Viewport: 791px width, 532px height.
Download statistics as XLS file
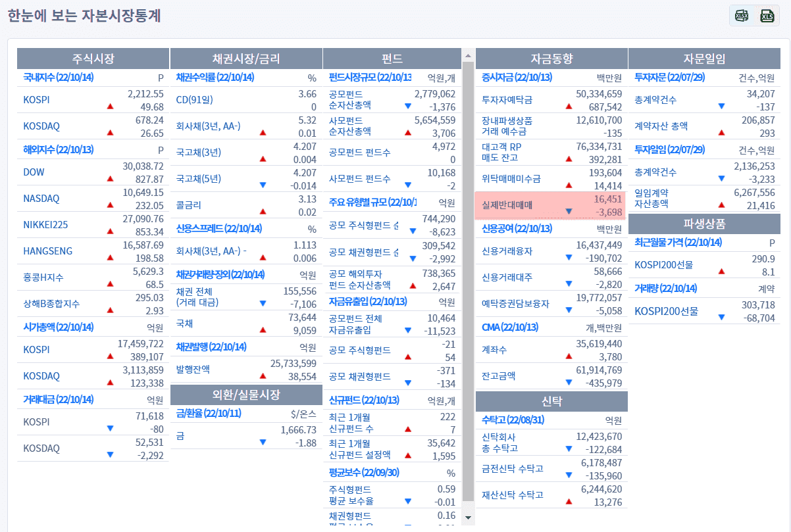tap(767, 16)
